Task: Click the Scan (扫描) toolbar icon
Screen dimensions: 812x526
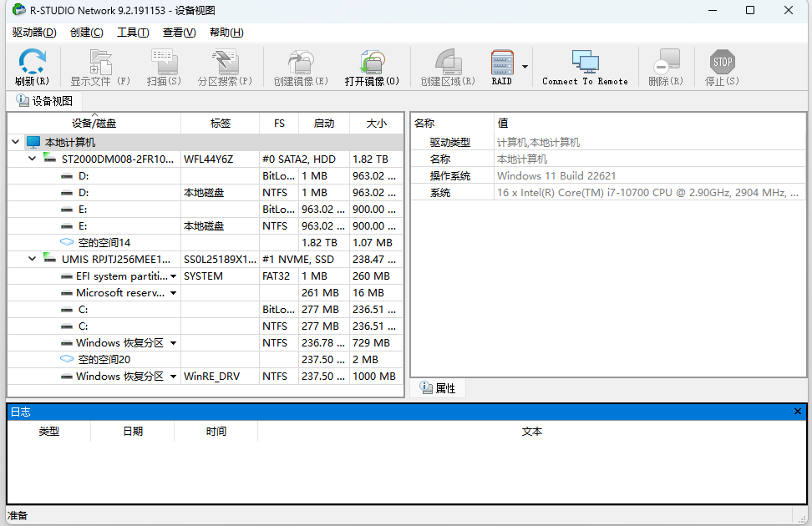Action: tap(165, 62)
